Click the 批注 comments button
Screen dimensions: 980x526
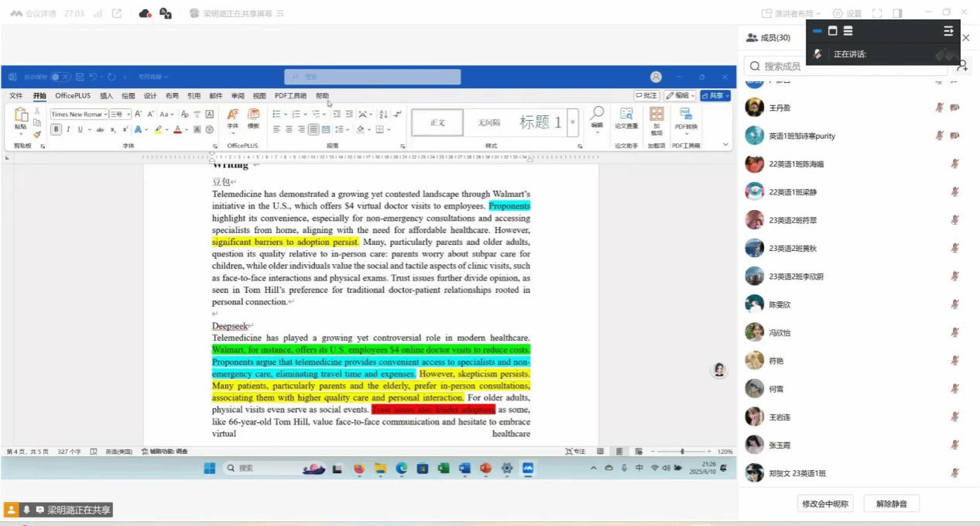point(646,95)
